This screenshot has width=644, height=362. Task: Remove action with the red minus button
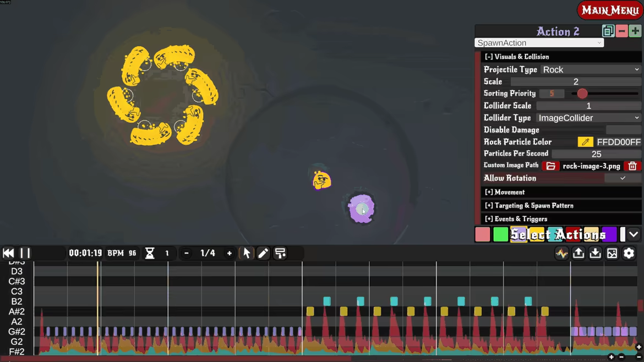coord(622,31)
